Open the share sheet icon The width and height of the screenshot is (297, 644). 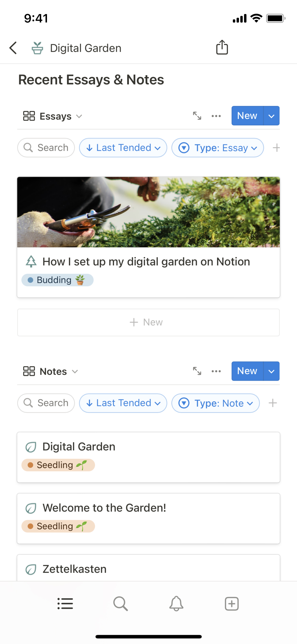pos(222,48)
